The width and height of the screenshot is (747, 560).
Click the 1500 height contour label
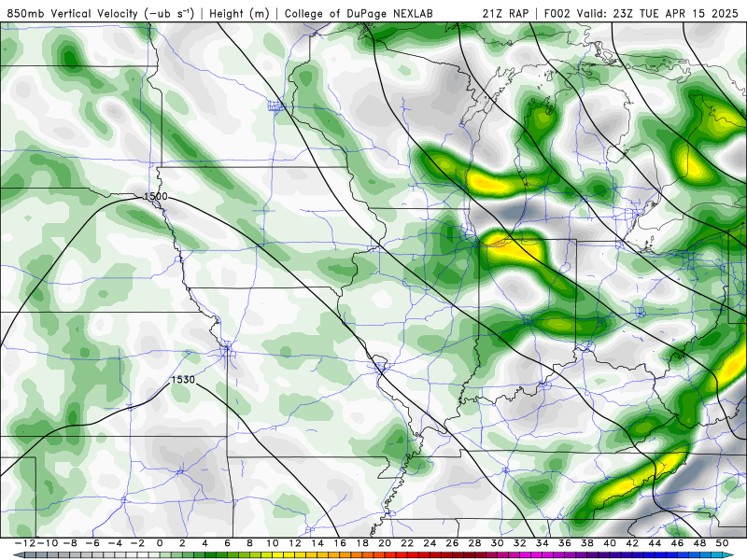[x=155, y=196]
